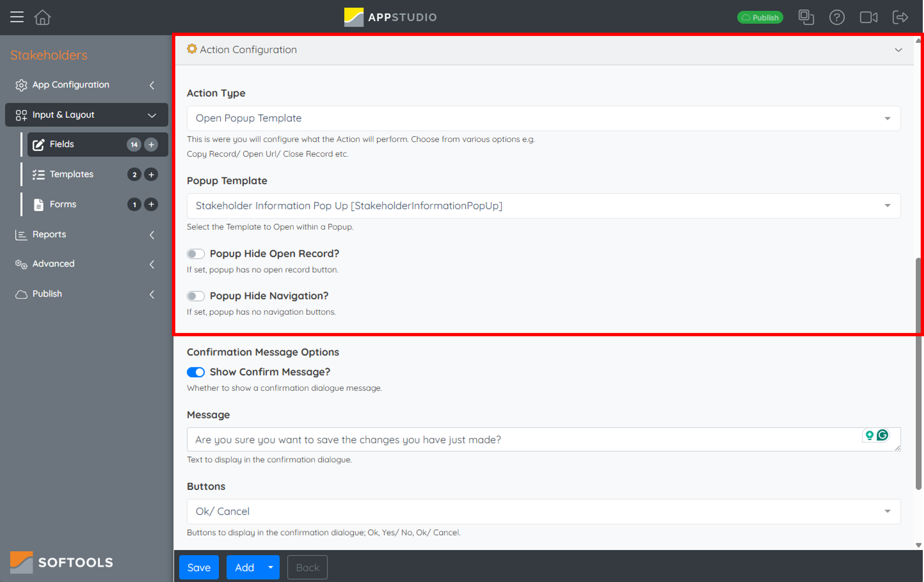Go to home via house icon
This screenshot has height=582, width=924.
click(x=42, y=17)
